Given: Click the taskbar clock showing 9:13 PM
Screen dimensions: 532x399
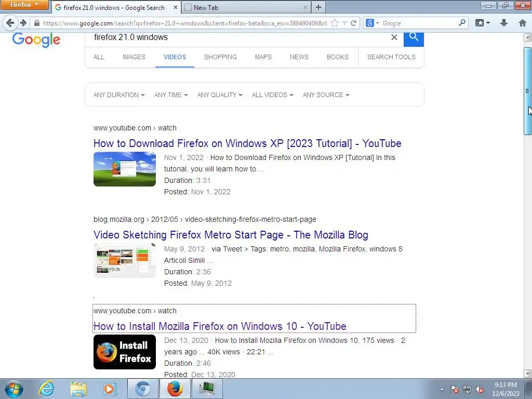Looking at the screenshot, I should [506, 389].
